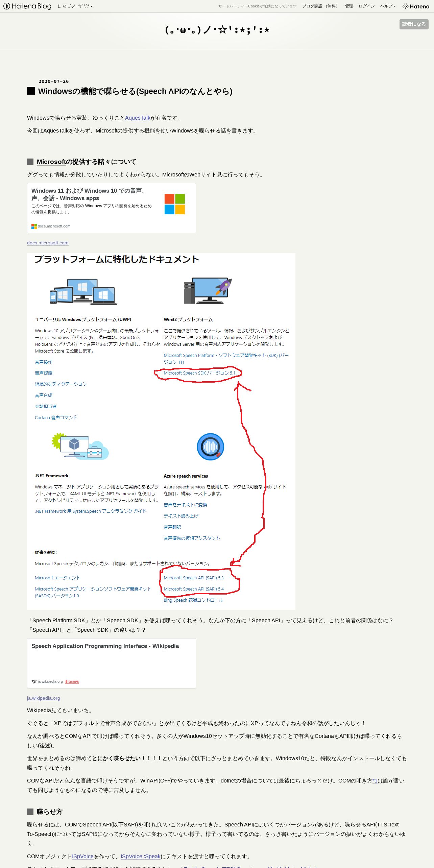
Task: Click the 音声優先の仮想アシスタント link
Action: (192, 538)
